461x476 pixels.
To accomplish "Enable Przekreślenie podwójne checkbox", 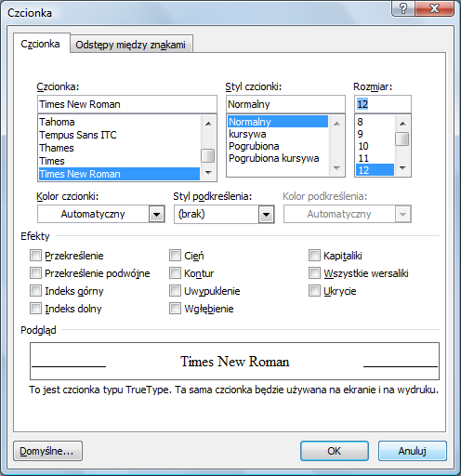I will [x=35, y=273].
